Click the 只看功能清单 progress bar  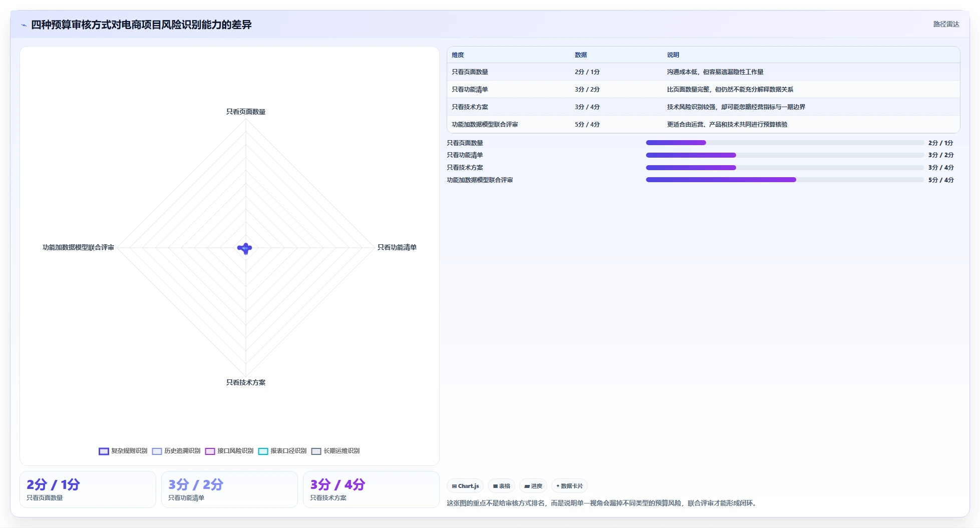click(785, 155)
